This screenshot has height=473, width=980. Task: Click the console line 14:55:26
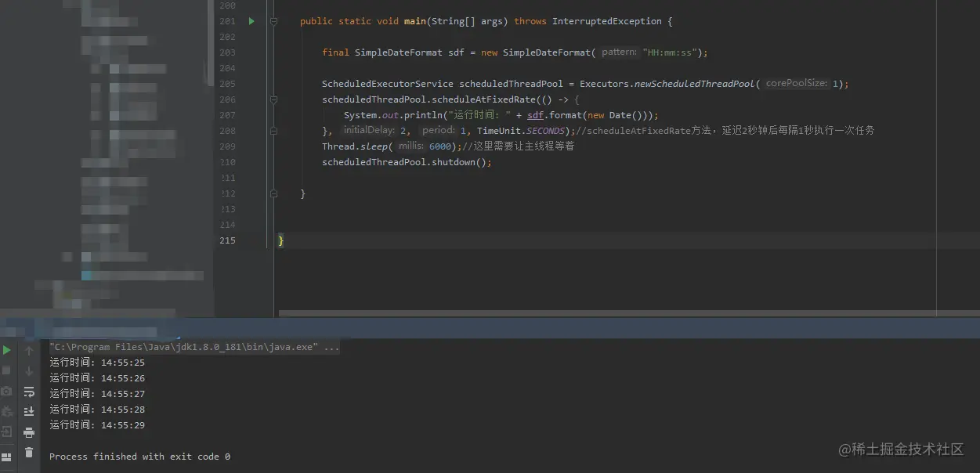(x=97, y=378)
